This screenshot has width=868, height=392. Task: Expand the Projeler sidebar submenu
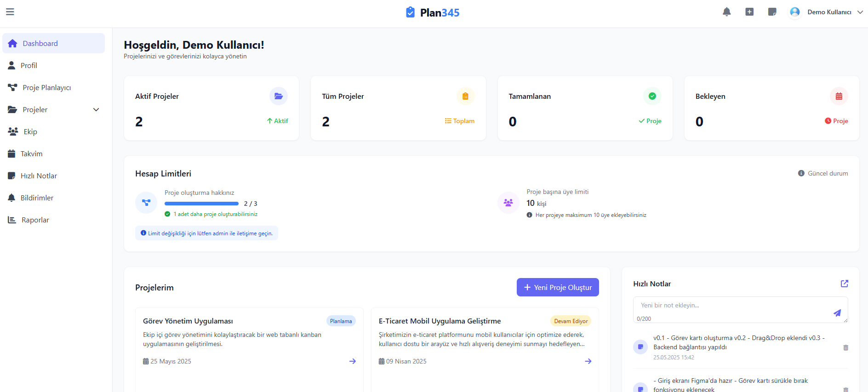pyautogui.click(x=96, y=109)
